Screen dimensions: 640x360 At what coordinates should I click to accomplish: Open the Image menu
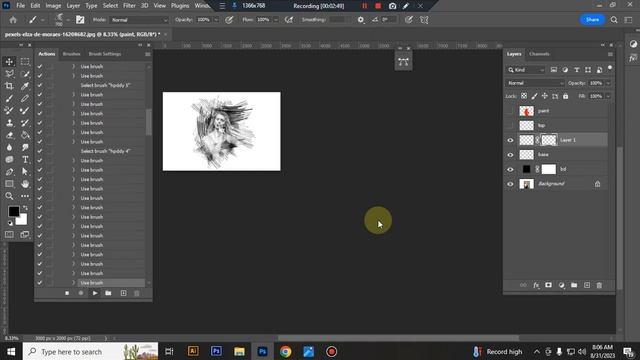coord(53,6)
